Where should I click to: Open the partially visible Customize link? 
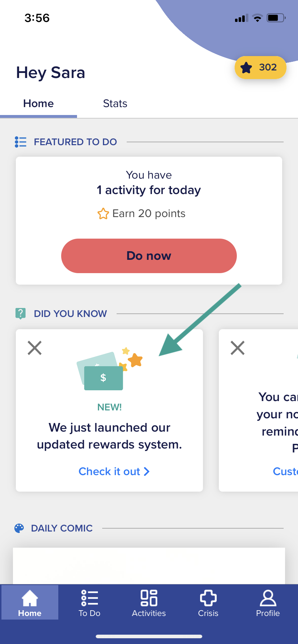(x=285, y=471)
